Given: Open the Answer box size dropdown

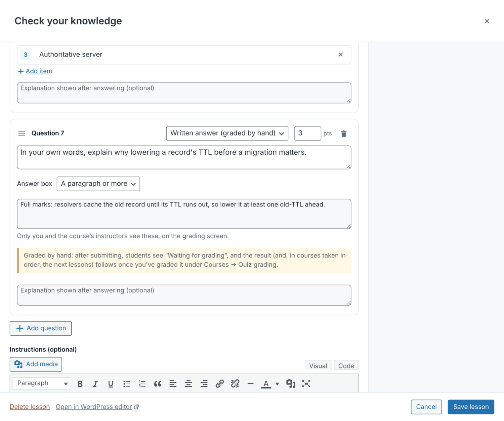Looking at the screenshot, I should (x=98, y=184).
